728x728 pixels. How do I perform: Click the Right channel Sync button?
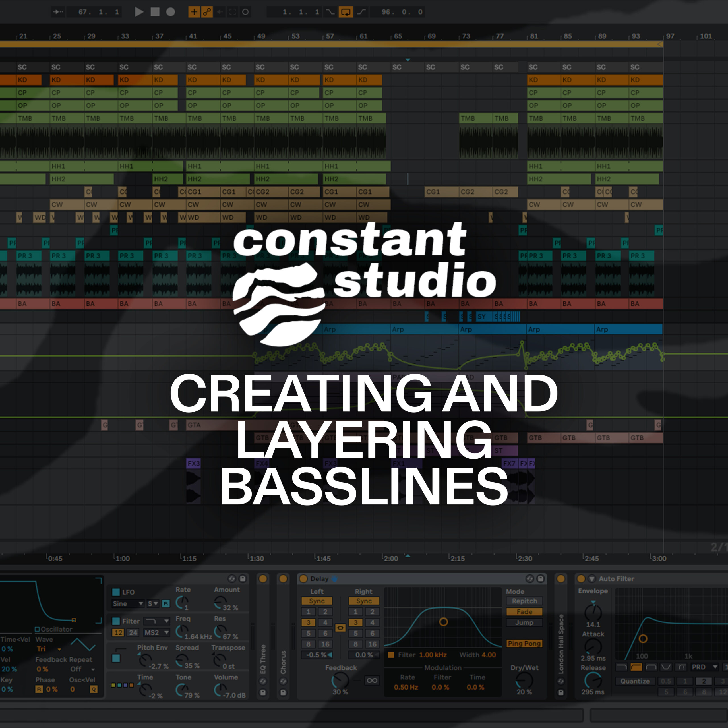364,601
